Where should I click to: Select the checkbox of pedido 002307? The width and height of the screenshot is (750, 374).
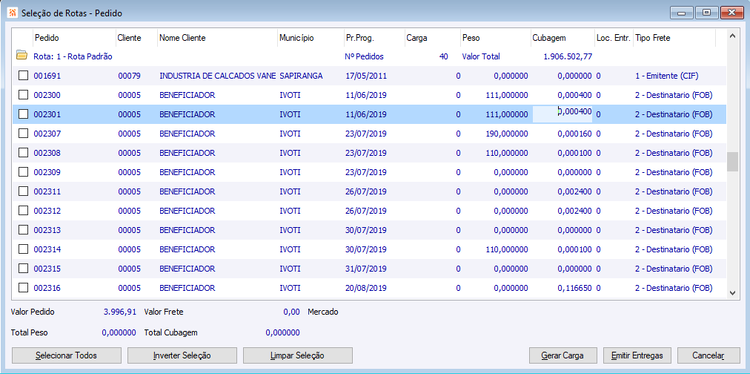pyautogui.click(x=23, y=133)
